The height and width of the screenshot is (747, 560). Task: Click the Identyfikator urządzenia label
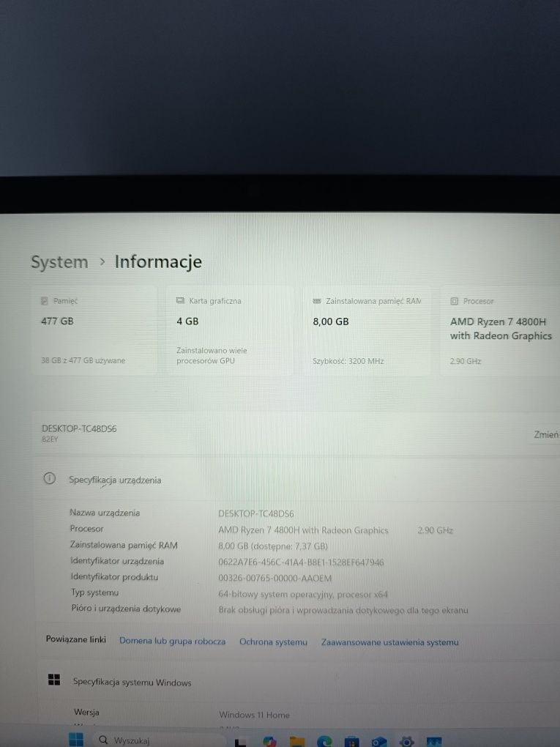[117, 561]
